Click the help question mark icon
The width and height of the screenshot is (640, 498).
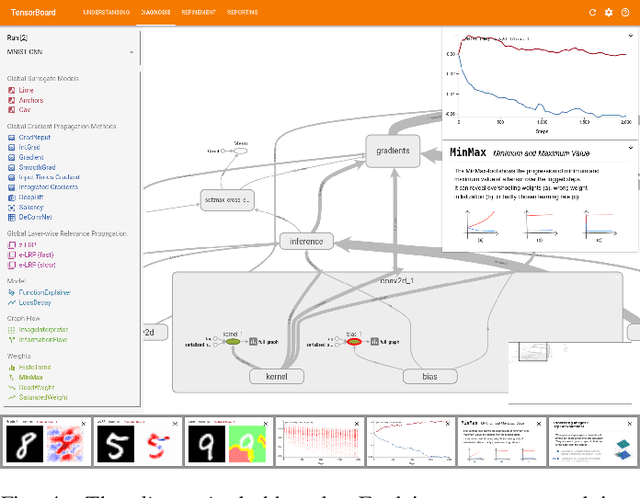click(625, 12)
